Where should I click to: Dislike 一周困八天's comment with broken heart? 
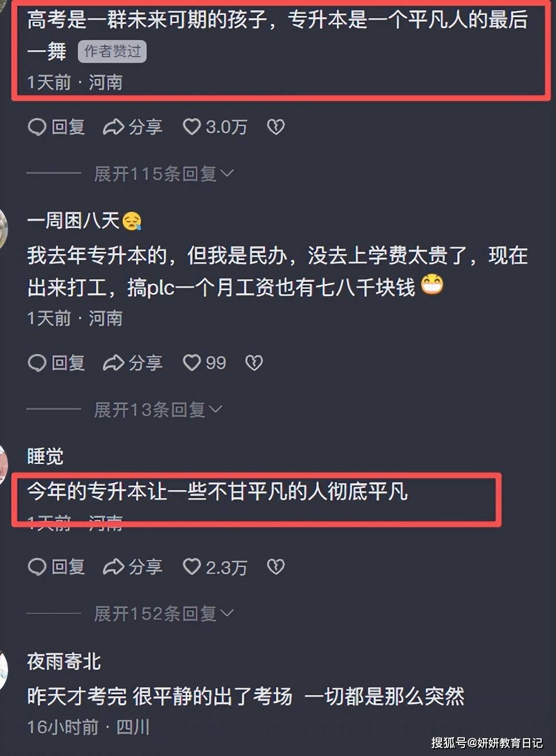pos(254,363)
